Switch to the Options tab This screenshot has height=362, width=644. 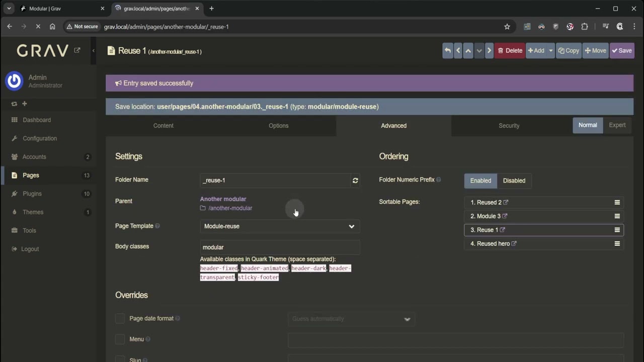pos(278,126)
